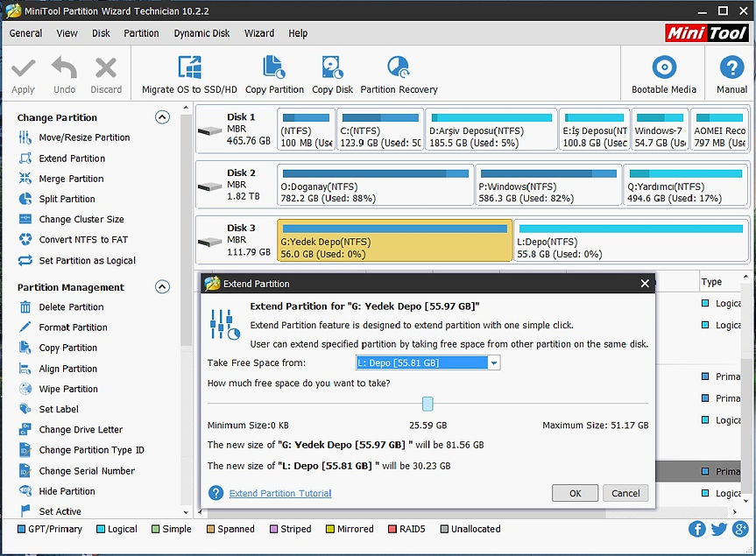756x556 pixels.
Task: Select L:Depo partition on Disk 3
Action: point(631,241)
